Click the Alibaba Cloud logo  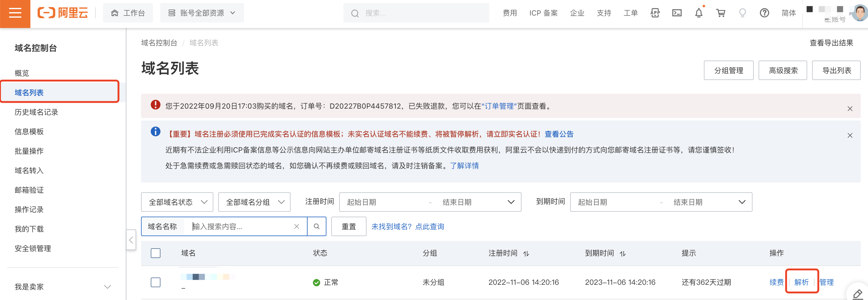(x=63, y=13)
